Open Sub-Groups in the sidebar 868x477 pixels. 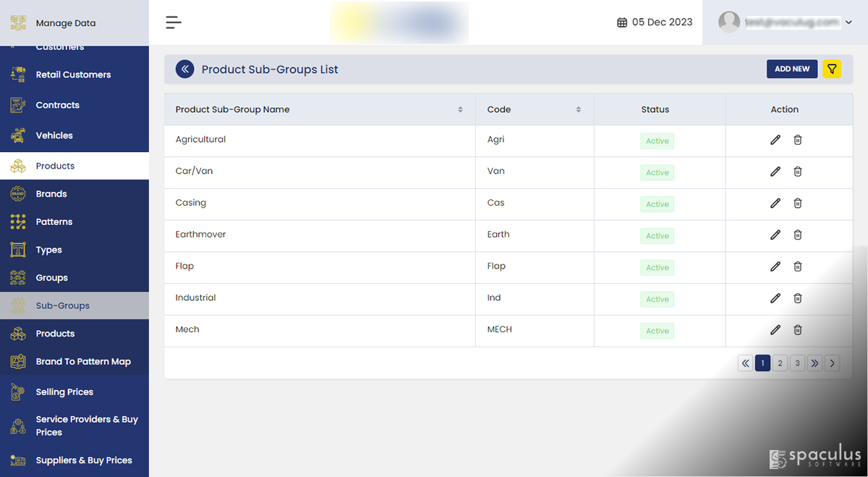(x=63, y=305)
